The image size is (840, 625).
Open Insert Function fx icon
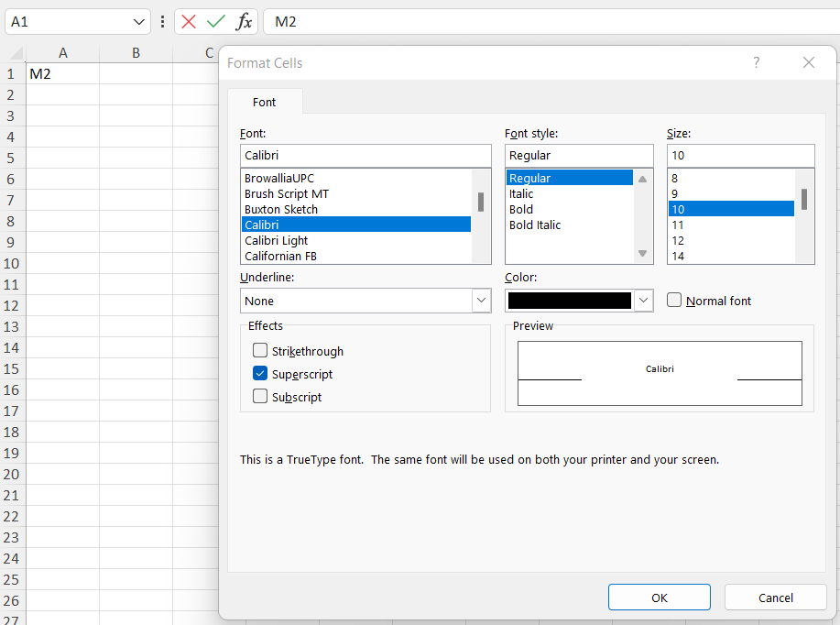(244, 22)
